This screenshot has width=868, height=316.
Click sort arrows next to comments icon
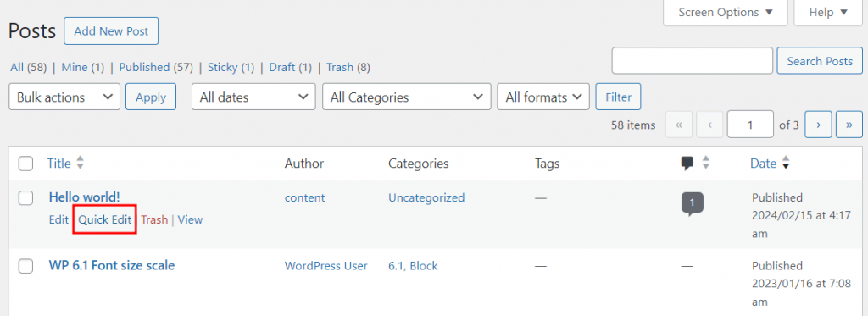click(706, 164)
